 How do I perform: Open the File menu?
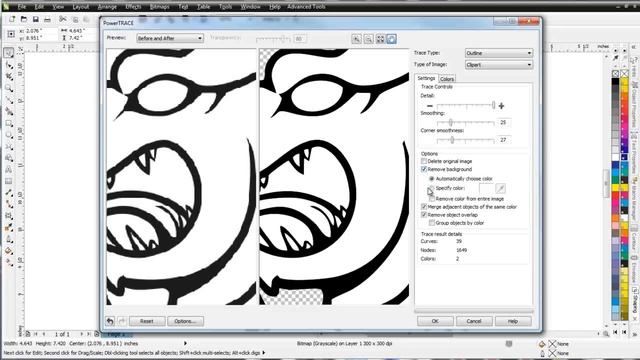(x=22, y=7)
